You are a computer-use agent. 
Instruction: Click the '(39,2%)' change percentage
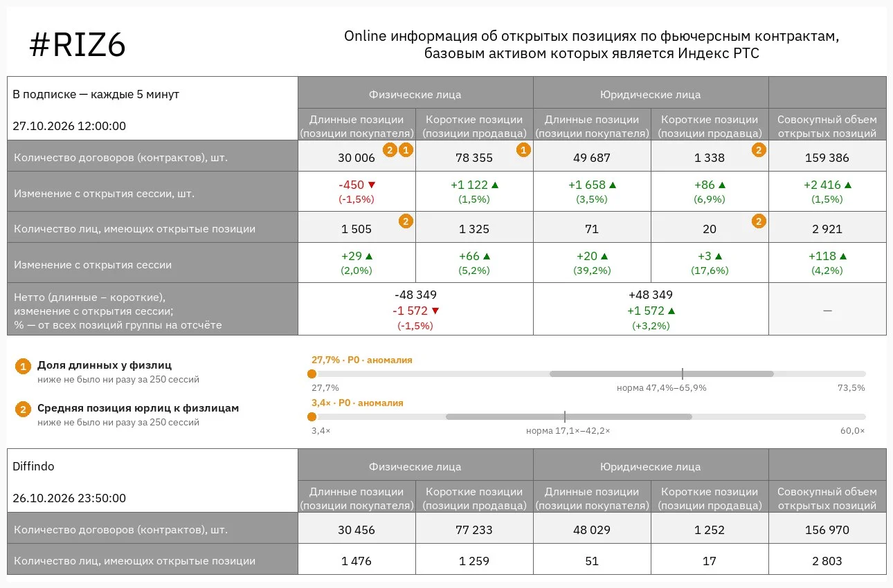(x=592, y=271)
